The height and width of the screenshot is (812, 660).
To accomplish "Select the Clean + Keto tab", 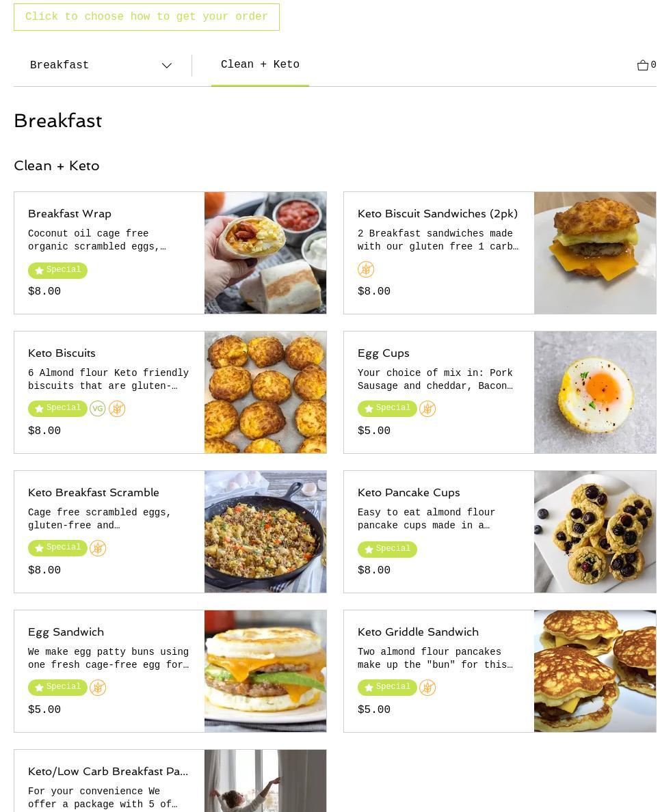I will click(260, 65).
